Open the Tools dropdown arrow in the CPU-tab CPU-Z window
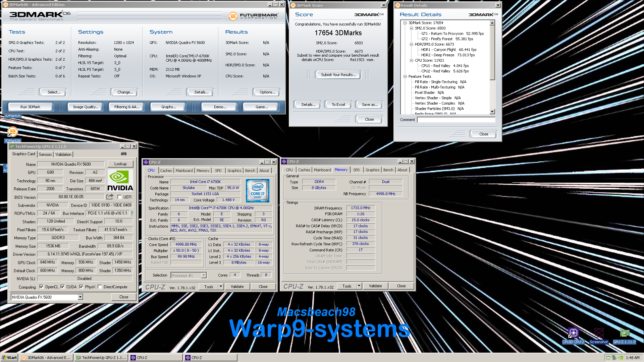The image size is (644, 362). pos(221,287)
